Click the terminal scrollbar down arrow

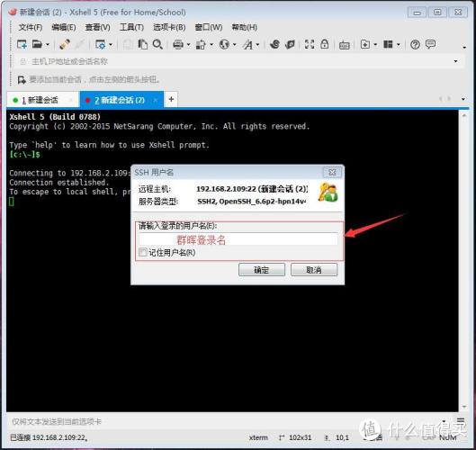pos(464,407)
